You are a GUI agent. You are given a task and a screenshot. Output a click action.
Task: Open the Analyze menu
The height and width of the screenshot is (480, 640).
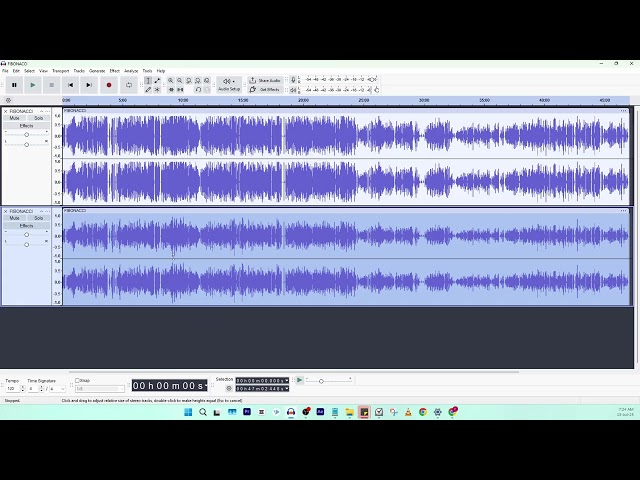131,71
